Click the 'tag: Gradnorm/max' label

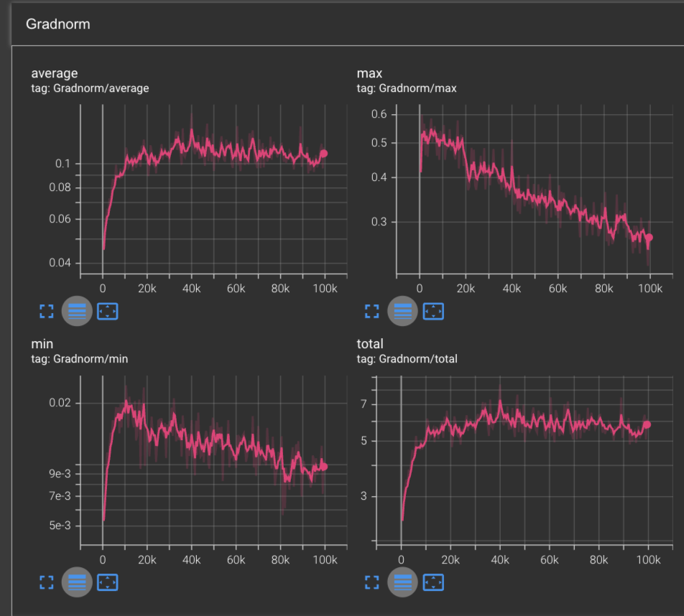[x=407, y=88]
